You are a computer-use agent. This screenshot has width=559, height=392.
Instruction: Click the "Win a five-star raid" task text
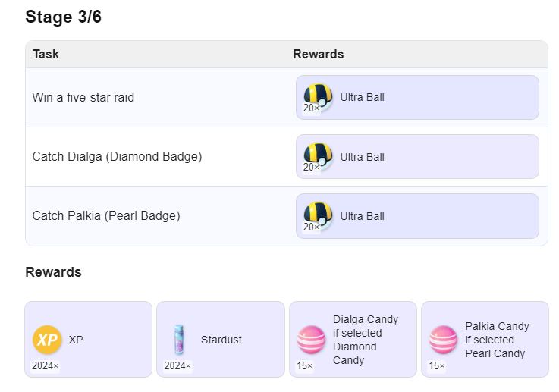[83, 97]
